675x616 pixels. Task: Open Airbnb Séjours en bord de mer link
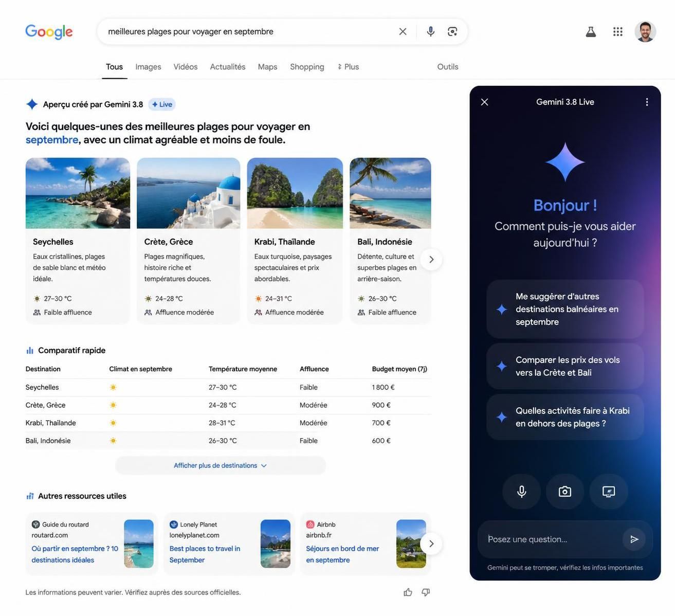[342, 554]
